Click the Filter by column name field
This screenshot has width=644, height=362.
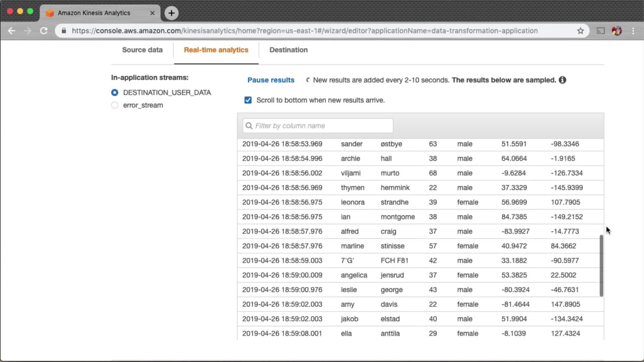318,126
